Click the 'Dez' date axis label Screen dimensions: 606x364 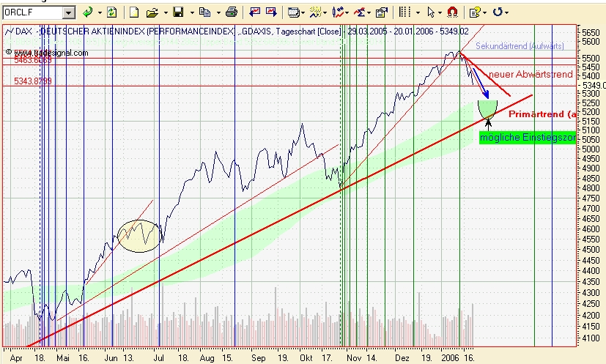point(402,358)
